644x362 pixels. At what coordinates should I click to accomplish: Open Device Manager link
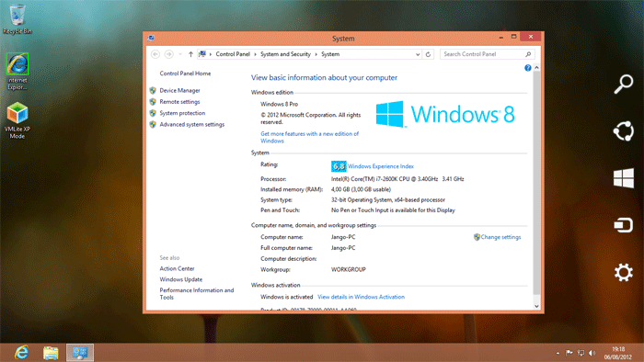[180, 90]
